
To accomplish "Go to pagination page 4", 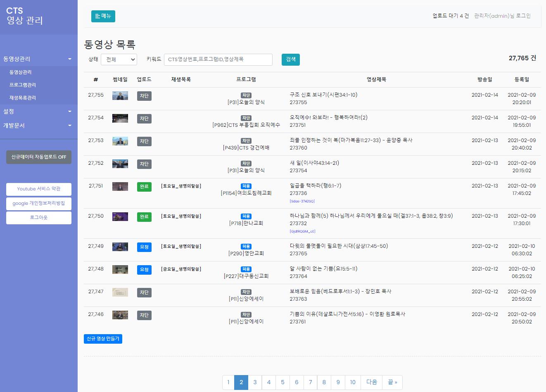I will point(269,382).
